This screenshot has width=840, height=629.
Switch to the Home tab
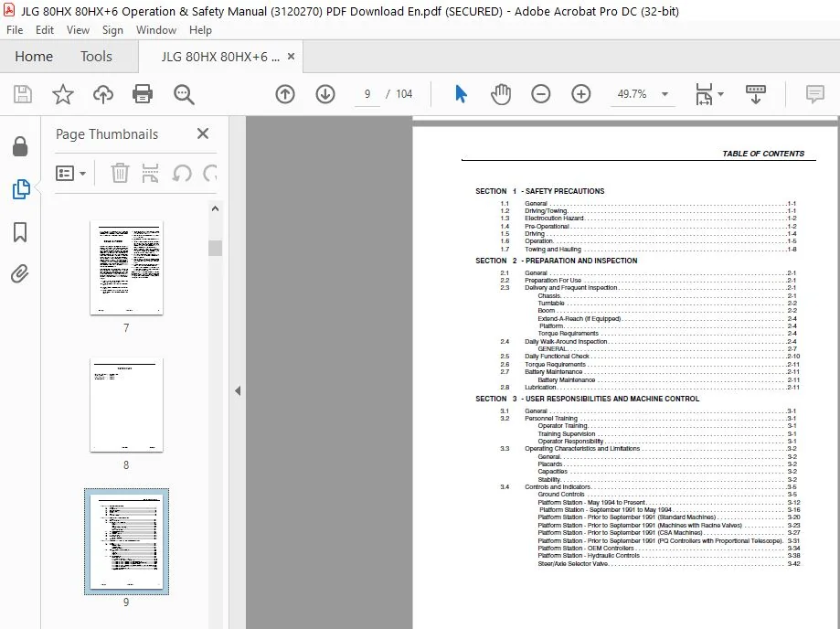tap(34, 57)
